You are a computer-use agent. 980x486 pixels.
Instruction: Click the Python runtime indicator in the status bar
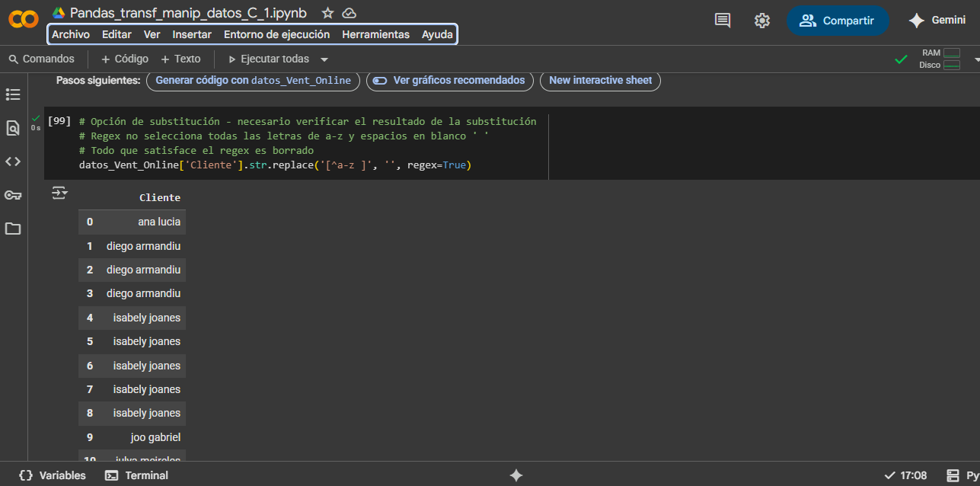point(962,475)
